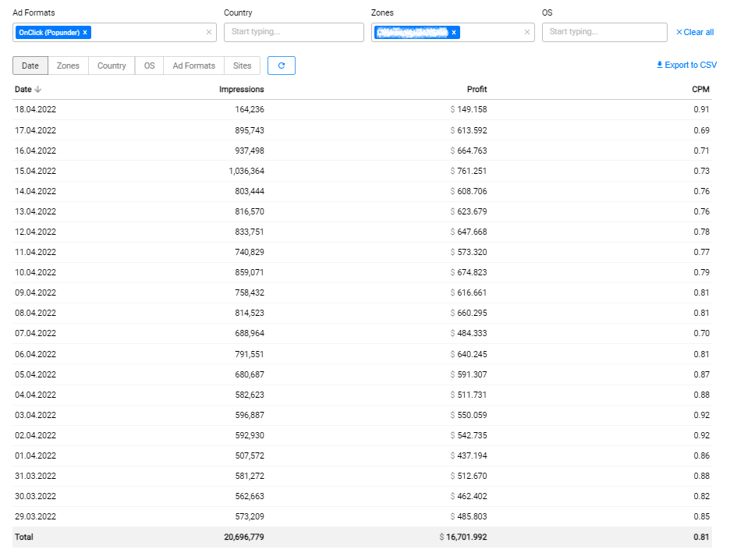730x560 pixels.
Task: Click total profit $ 16,701.992
Action: coord(463,537)
